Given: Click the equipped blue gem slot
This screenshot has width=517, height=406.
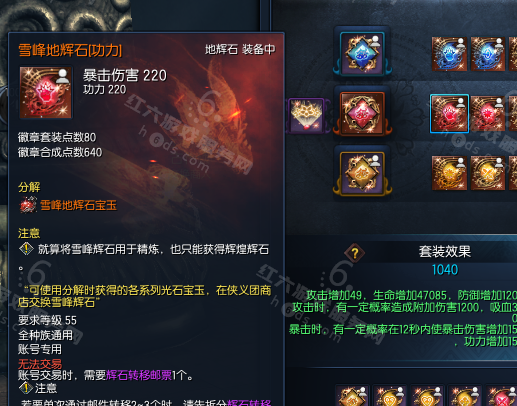Looking at the screenshot, I should coord(362,53).
